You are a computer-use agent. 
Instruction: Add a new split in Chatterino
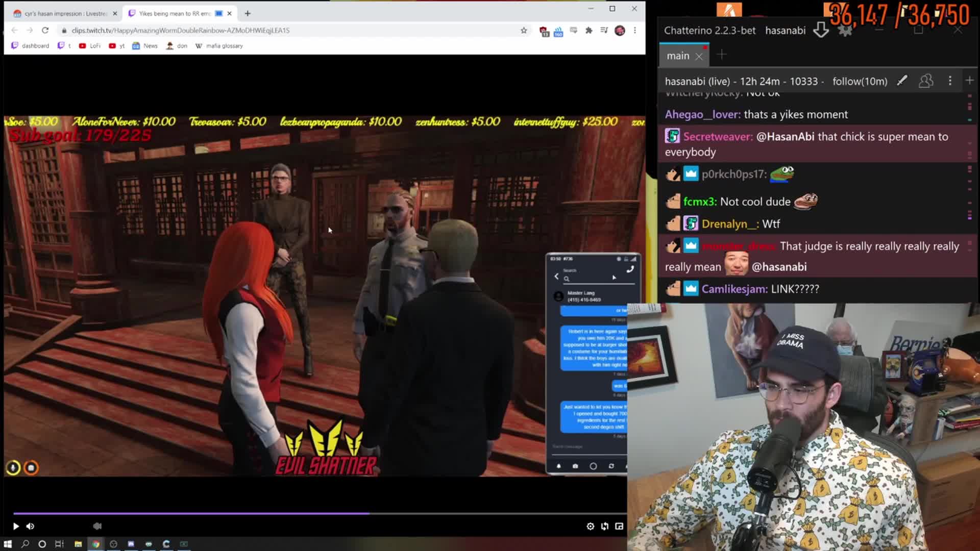[x=970, y=81]
